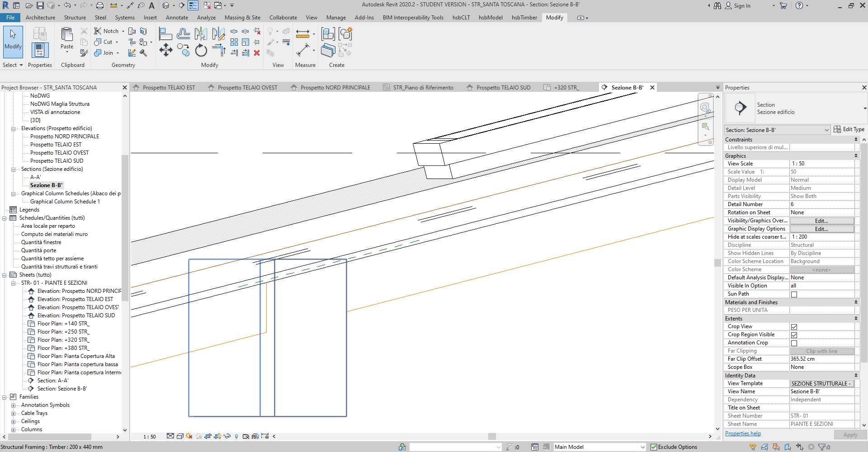Image resolution: width=868 pixels, height=452 pixels.
Task: Toggle Reveal Hidden Elements lightbulb
Action: pos(236,437)
